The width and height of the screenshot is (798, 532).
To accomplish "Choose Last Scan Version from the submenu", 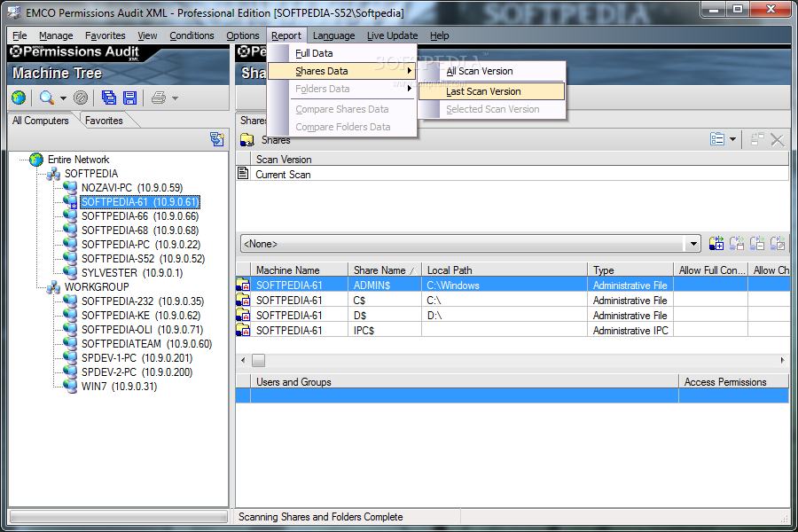I will click(491, 91).
